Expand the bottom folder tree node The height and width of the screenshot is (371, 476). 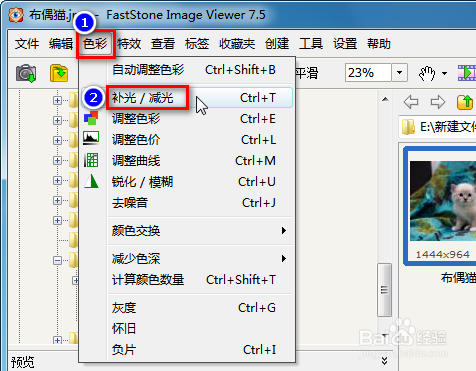coord(57,340)
